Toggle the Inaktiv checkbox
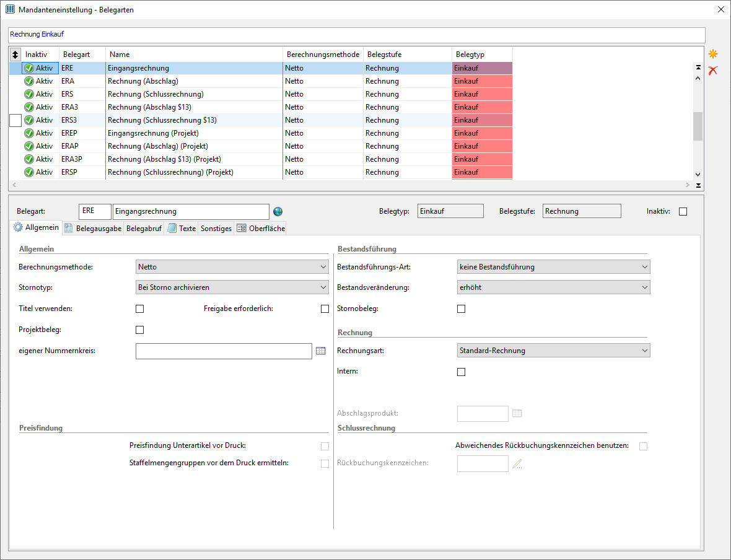731x560 pixels. pyautogui.click(x=683, y=212)
